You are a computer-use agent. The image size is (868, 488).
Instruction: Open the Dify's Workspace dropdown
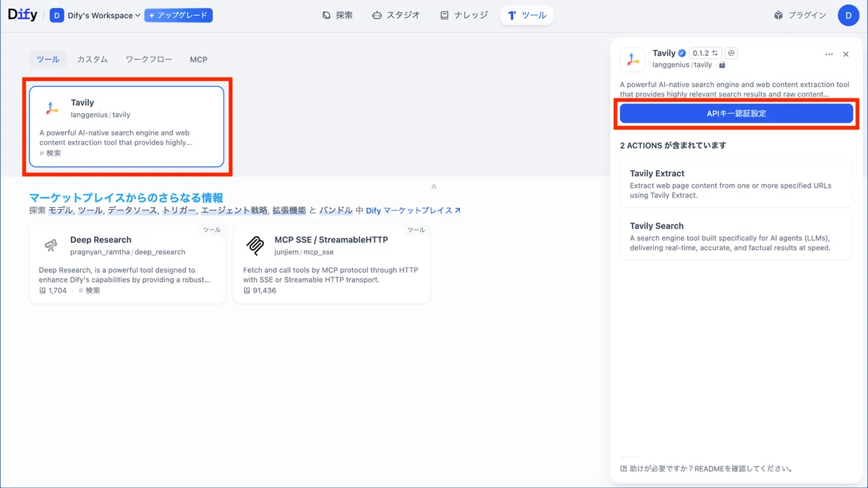95,15
